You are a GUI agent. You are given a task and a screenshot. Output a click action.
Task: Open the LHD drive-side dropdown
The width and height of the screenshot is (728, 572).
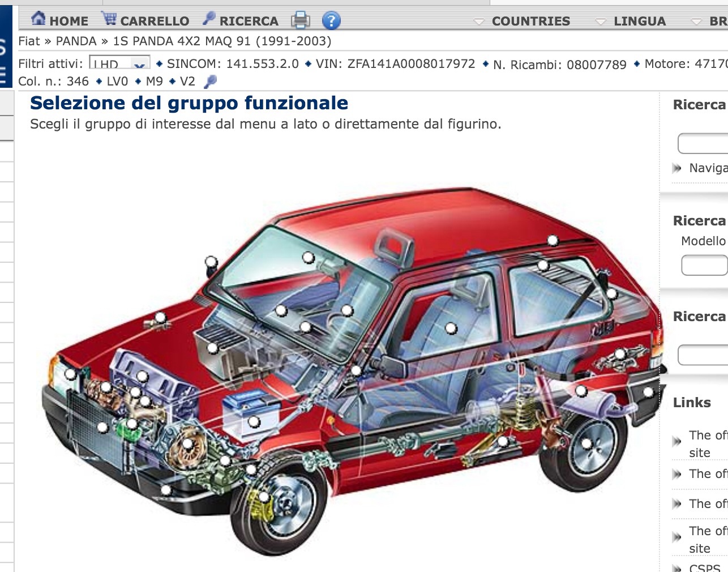point(119,63)
